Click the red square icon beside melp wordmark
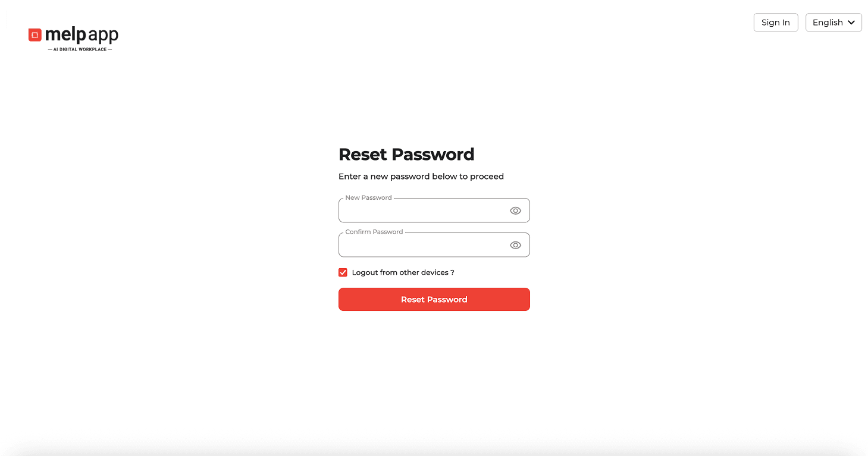Screen dimensions: 868x456 pos(35,34)
